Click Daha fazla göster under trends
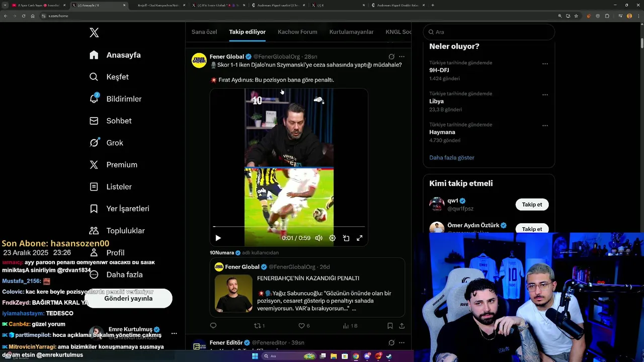Screen dimensions: 644x362 pos(452,157)
